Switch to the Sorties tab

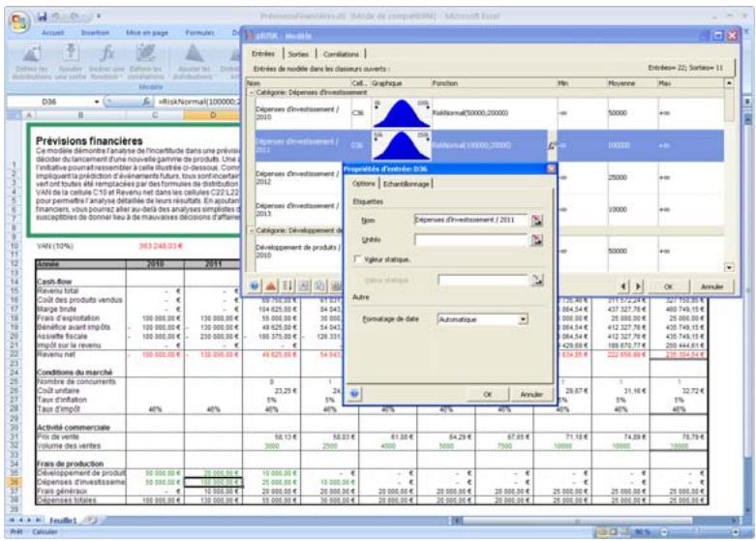pos(297,55)
